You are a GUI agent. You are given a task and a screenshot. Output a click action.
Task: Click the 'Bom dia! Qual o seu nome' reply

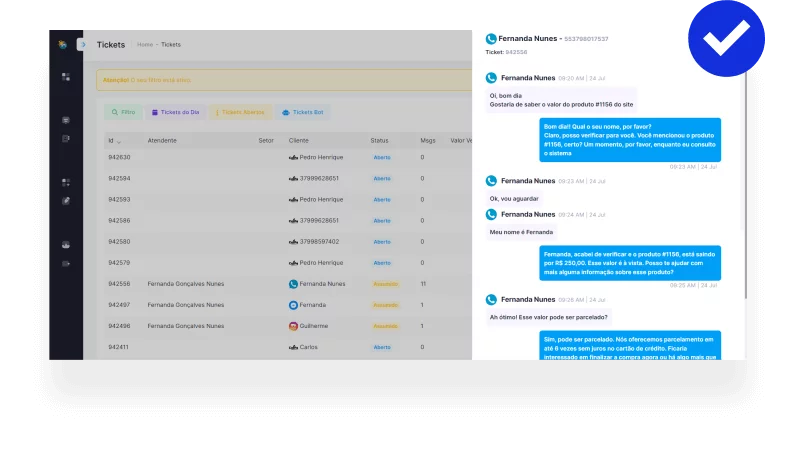coord(630,140)
